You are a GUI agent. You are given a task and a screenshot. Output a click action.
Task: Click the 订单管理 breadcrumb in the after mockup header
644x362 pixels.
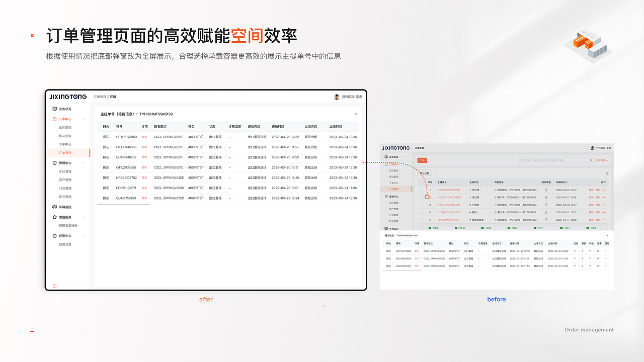coord(100,97)
